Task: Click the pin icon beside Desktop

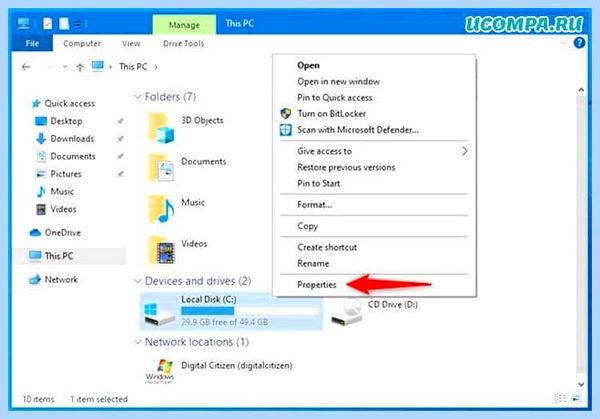Action: click(120, 121)
